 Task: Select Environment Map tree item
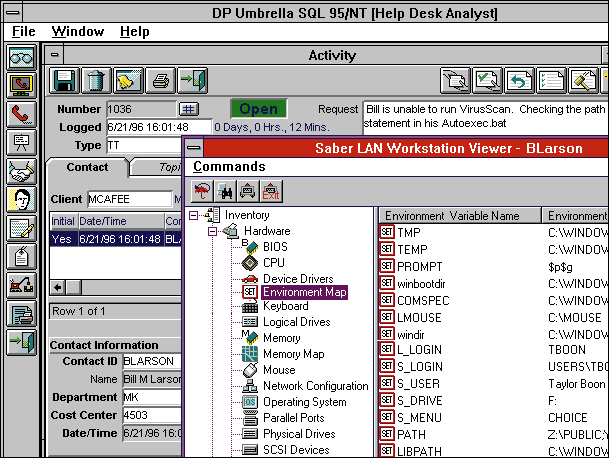(x=304, y=292)
